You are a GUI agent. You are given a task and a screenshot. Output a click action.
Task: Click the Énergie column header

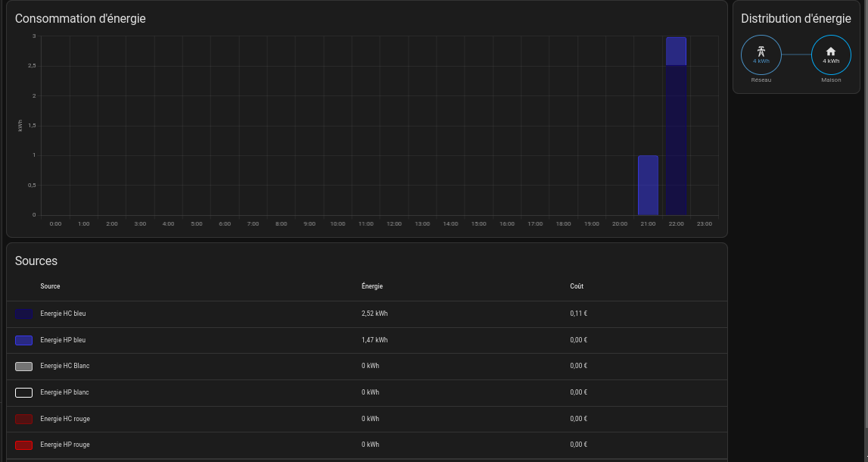[372, 286]
